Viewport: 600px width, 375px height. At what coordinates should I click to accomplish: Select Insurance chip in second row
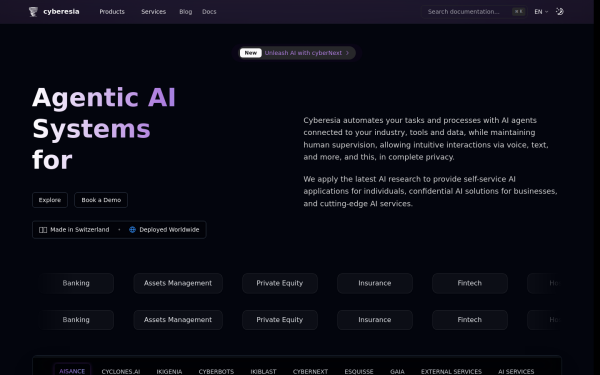pos(375,320)
